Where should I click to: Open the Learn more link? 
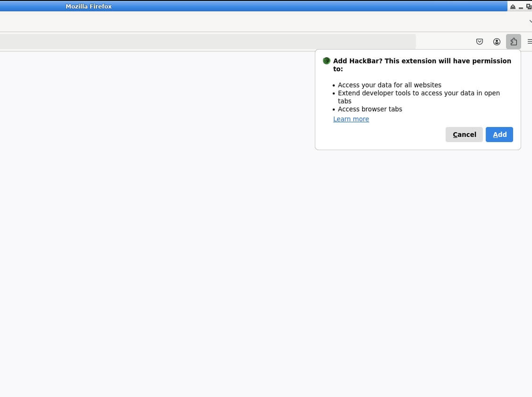click(x=351, y=119)
